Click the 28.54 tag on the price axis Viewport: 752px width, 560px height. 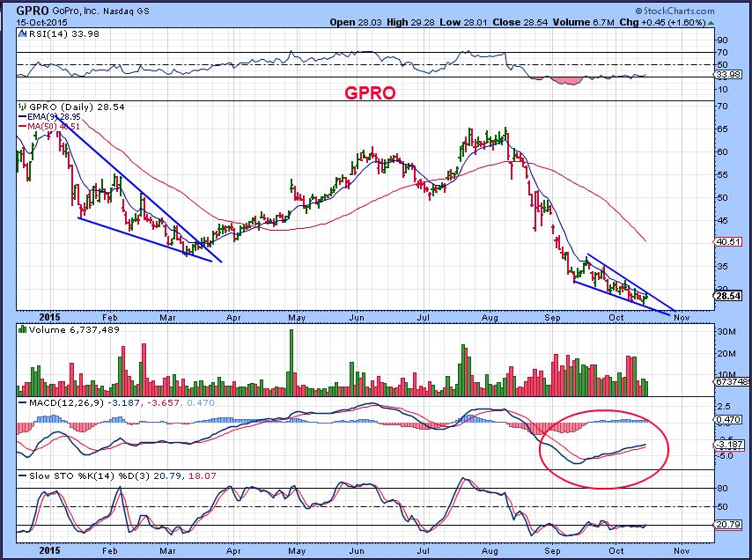728,296
